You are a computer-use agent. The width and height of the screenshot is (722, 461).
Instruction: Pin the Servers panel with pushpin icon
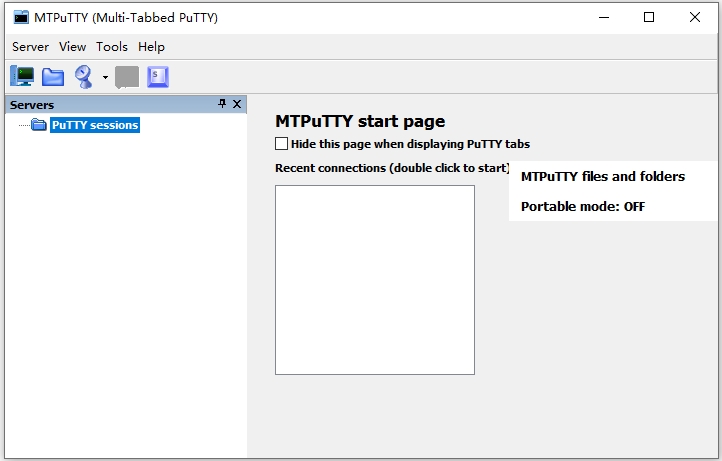(222, 104)
